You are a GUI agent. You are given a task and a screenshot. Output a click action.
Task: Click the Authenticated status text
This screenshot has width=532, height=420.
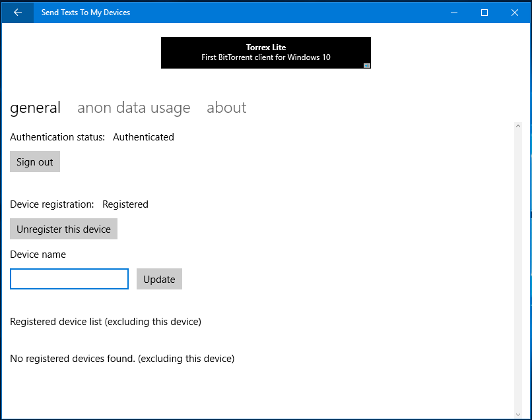point(143,137)
